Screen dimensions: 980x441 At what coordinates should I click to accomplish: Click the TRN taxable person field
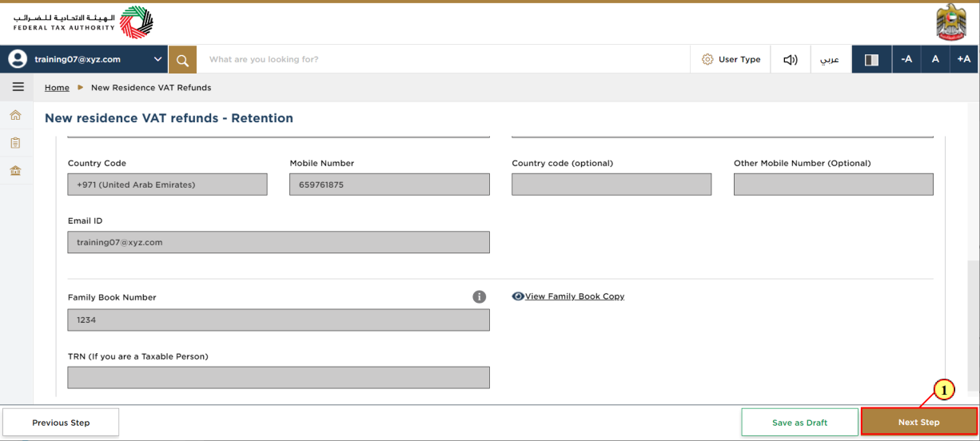click(x=278, y=377)
